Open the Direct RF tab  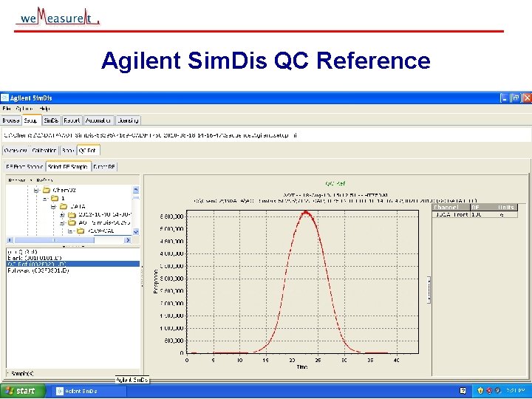pos(104,167)
